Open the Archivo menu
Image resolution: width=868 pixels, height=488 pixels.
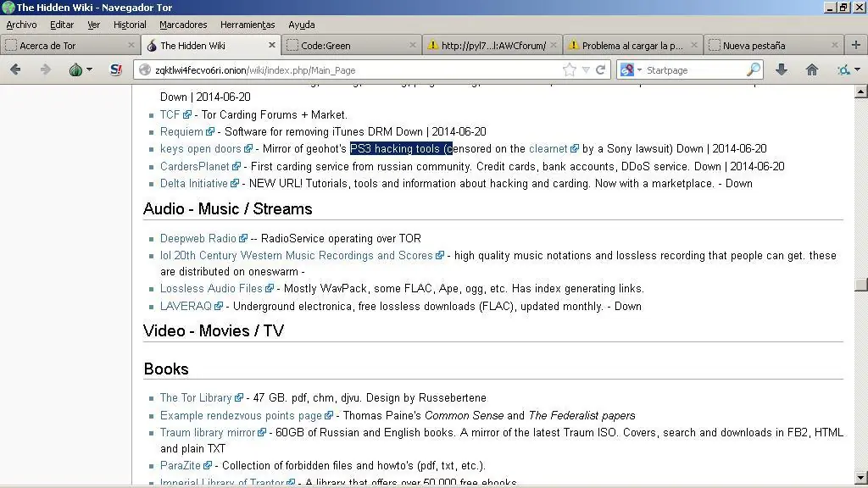tap(21, 25)
